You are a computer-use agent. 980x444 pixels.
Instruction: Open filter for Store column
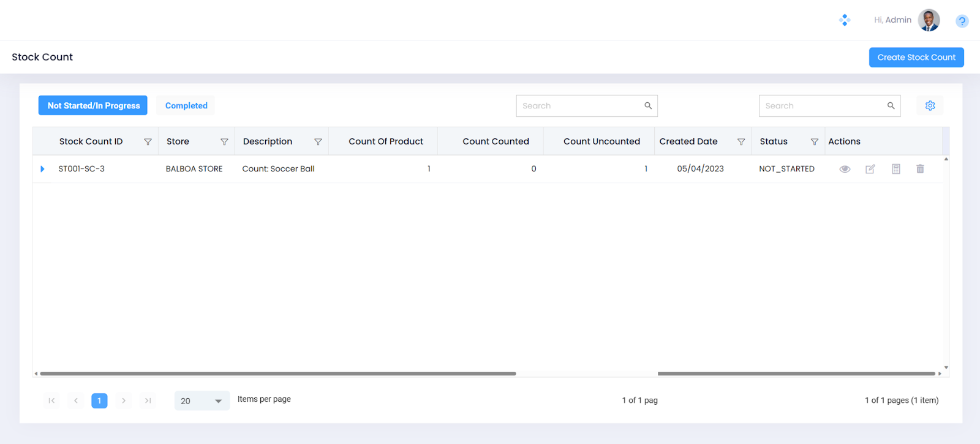click(x=224, y=141)
